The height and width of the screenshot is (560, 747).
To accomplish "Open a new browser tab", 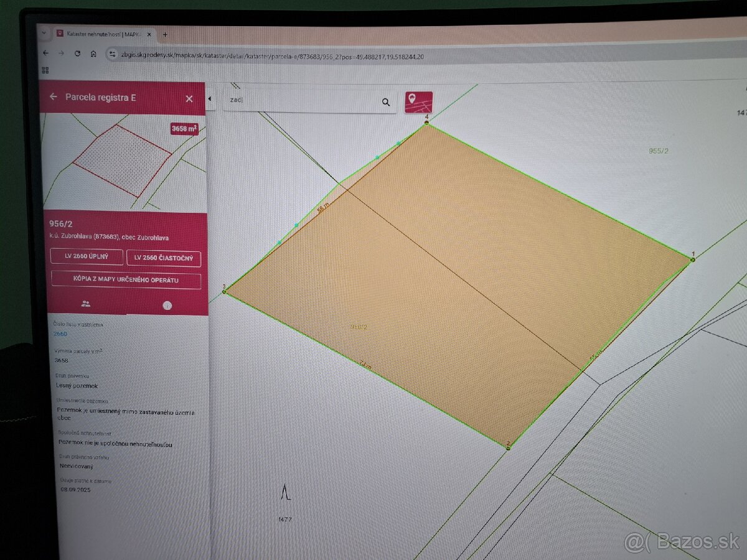I will point(165,34).
